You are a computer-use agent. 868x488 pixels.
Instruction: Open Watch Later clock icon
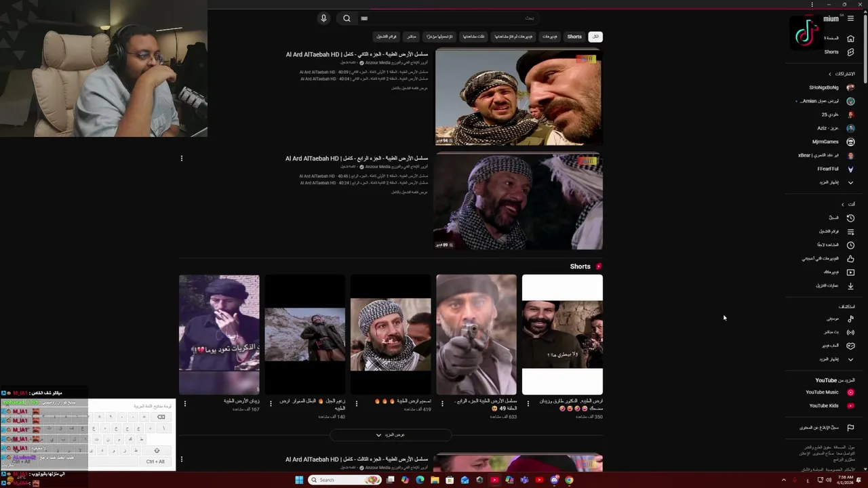pos(850,245)
